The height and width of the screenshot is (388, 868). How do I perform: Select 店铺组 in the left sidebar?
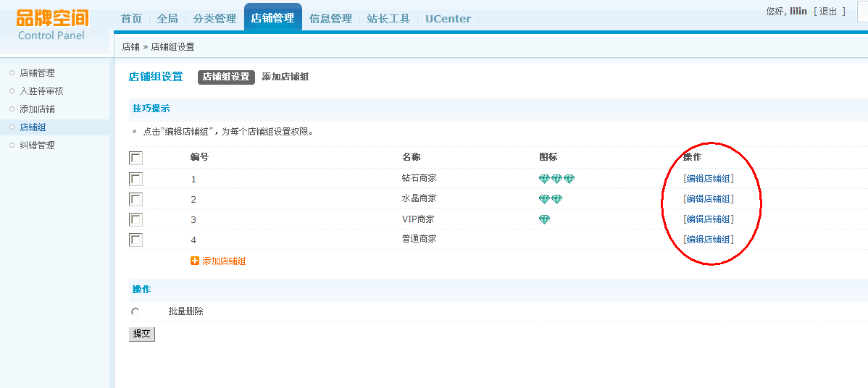(x=33, y=127)
